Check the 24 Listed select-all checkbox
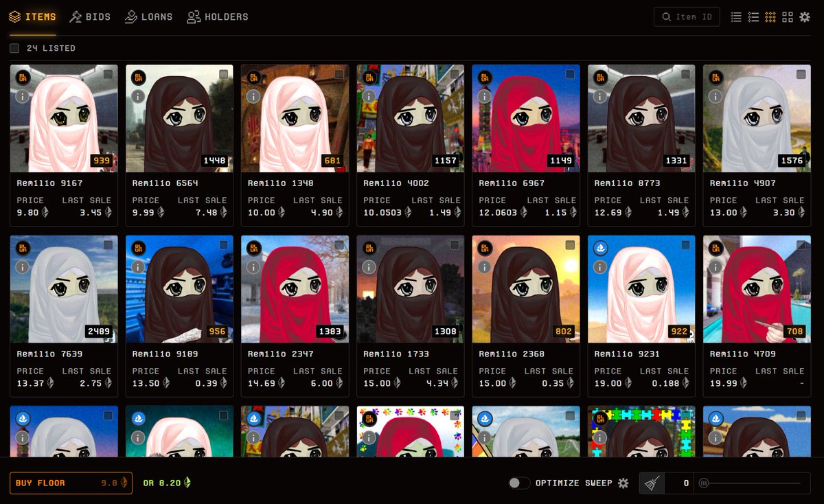This screenshot has width=824, height=504. 14,48
